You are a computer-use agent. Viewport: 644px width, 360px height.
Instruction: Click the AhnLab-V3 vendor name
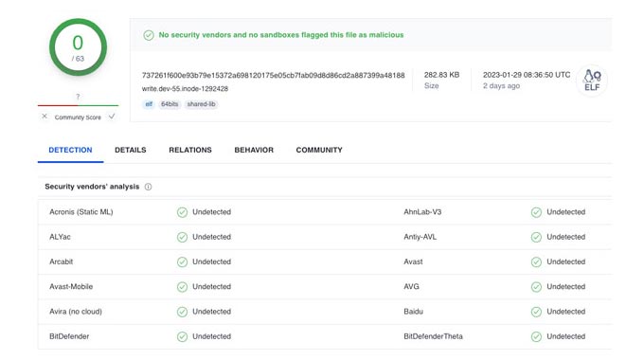click(422, 212)
